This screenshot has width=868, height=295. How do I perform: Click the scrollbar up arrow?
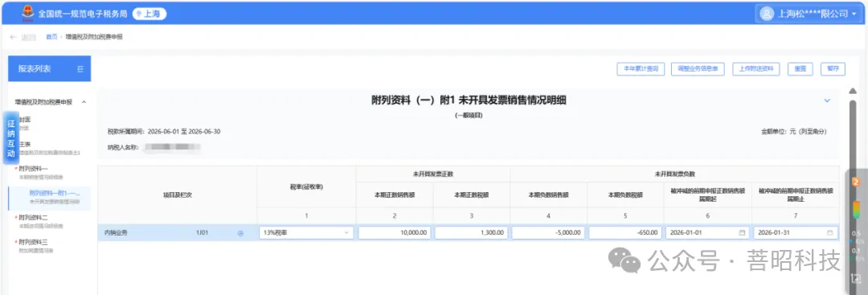(x=853, y=92)
